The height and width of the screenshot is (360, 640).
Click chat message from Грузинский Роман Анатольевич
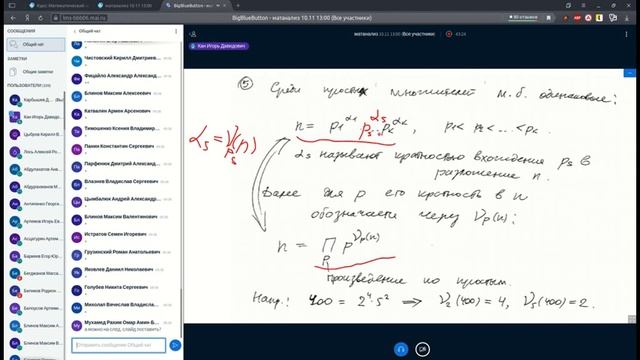[122, 254]
